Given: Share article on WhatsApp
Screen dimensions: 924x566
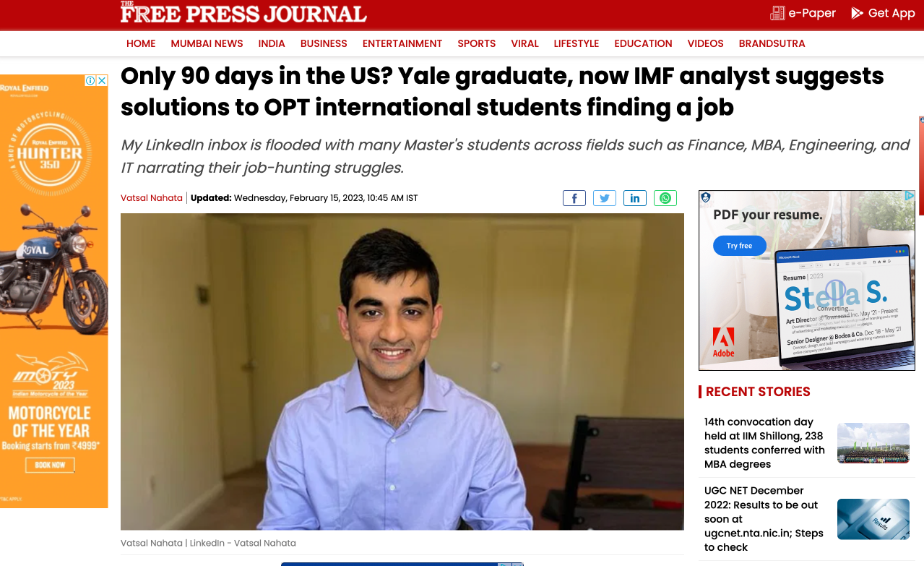Looking at the screenshot, I should (x=665, y=198).
